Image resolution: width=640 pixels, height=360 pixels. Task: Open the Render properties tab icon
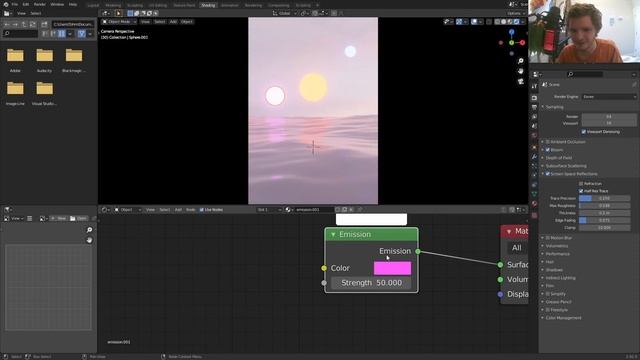[534, 98]
